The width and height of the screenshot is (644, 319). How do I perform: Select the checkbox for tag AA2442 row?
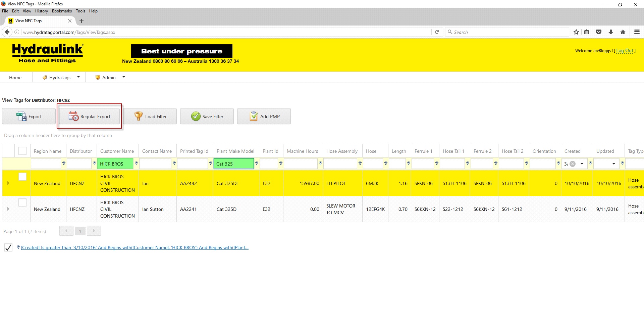point(22,177)
